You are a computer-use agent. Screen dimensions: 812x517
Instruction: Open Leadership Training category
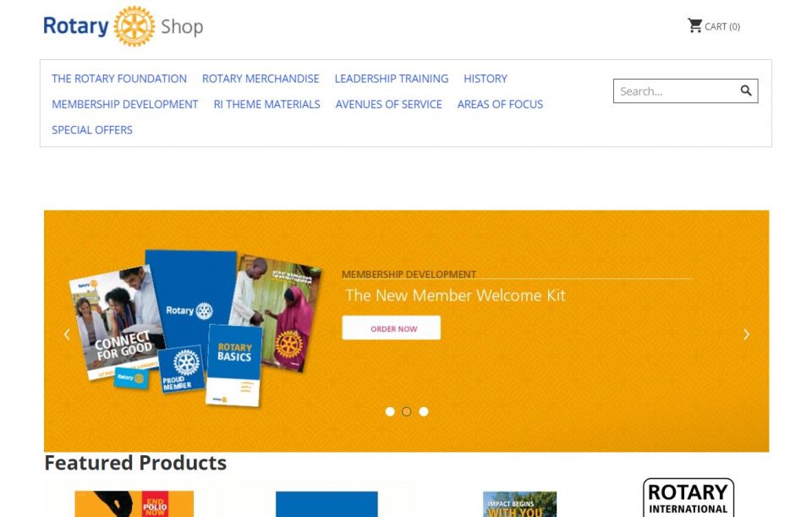(392, 79)
